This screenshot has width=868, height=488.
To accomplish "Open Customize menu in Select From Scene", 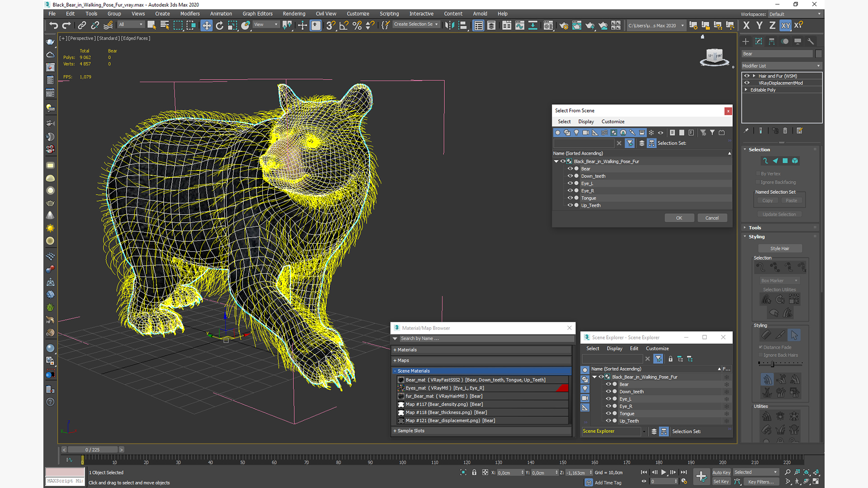I will tap(613, 122).
